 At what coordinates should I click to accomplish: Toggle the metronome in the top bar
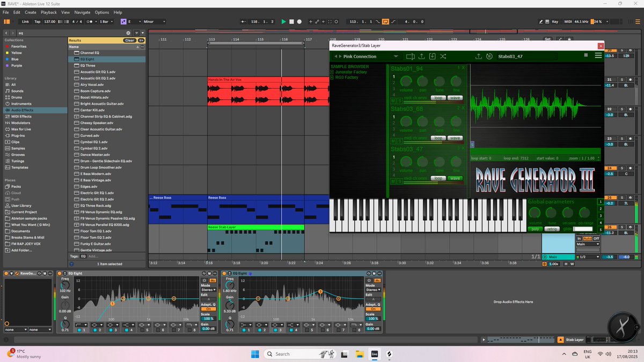[x=91, y=21]
